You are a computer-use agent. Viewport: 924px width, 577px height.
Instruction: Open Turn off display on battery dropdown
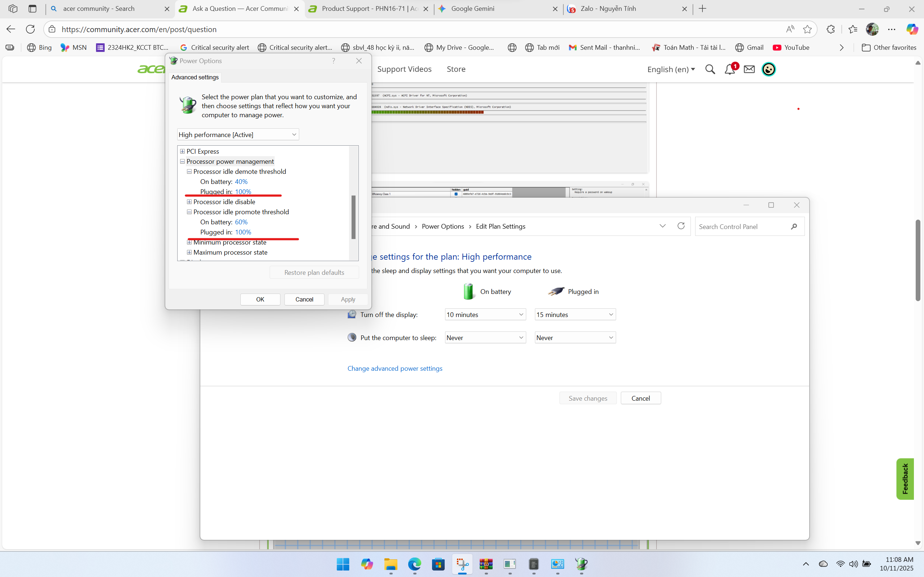click(x=485, y=314)
